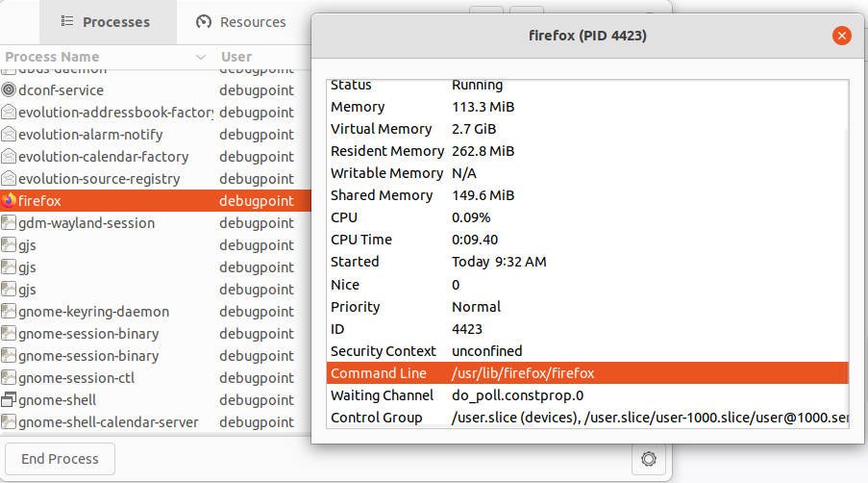
Task: Click the gnome-shell-calendar-server process icon
Action: click(9, 422)
